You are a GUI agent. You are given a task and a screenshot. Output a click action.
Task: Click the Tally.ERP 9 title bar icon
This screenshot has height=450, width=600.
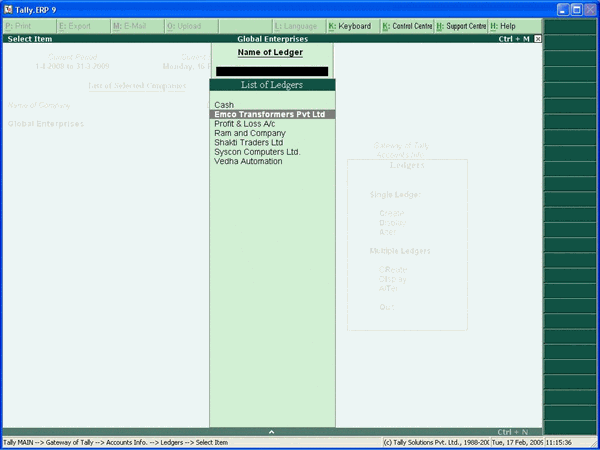8,10
